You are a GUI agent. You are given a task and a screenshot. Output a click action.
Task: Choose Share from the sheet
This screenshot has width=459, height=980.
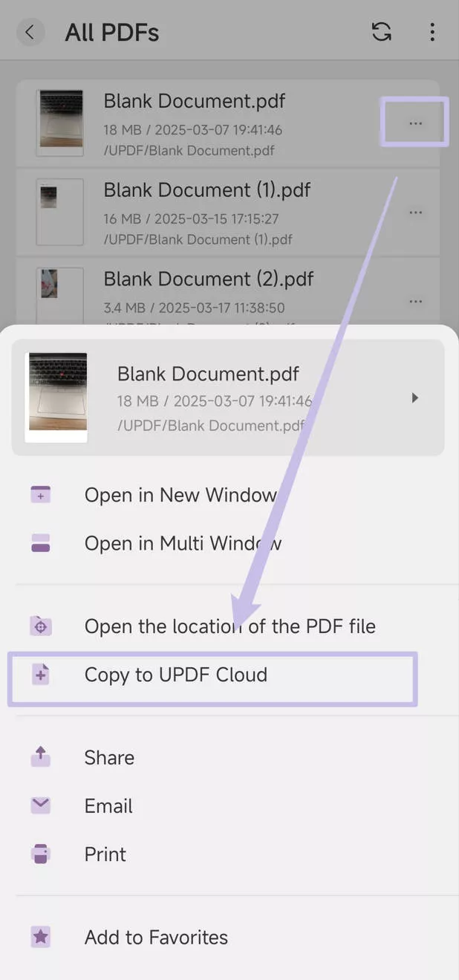coord(229,757)
